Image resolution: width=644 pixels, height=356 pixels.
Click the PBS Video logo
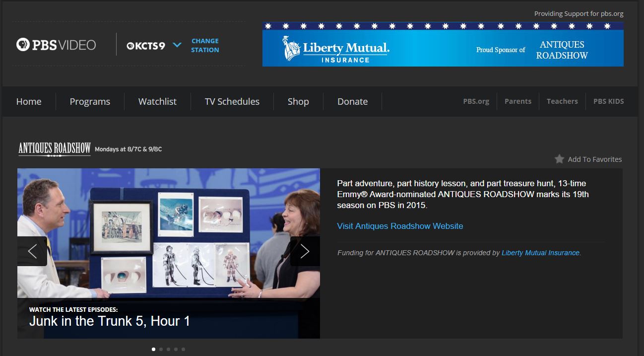coord(56,45)
